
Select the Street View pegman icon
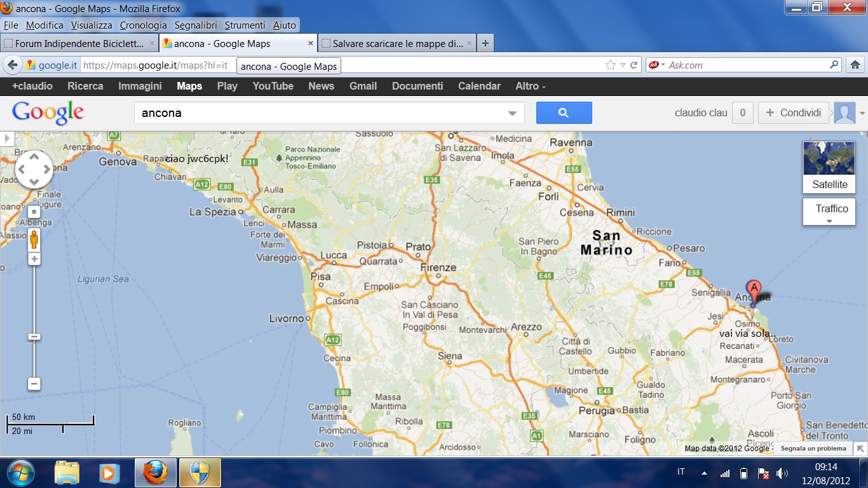[34, 240]
